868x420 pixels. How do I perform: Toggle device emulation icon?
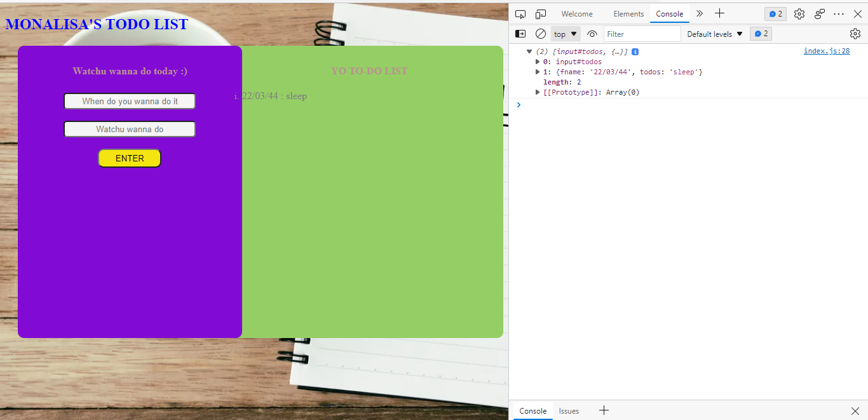pos(541,14)
